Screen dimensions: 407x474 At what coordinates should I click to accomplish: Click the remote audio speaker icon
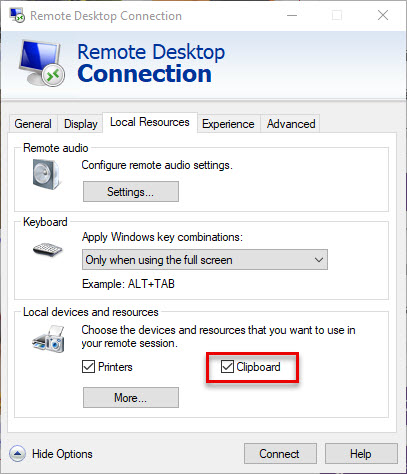pyautogui.click(x=47, y=174)
